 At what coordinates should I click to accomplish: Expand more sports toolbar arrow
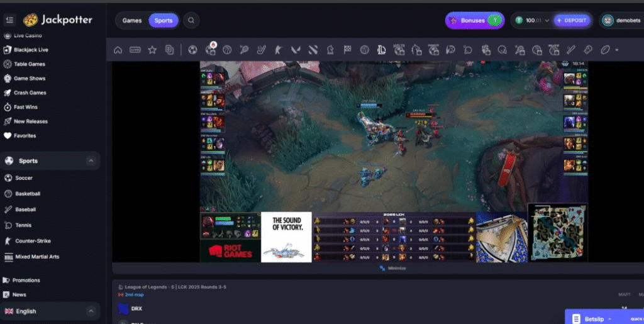click(617, 50)
